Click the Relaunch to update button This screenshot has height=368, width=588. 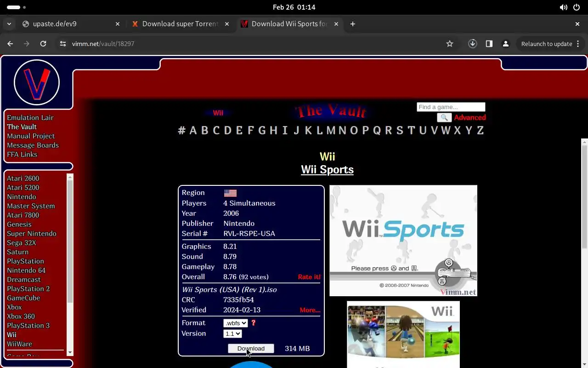[x=547, y=44]
